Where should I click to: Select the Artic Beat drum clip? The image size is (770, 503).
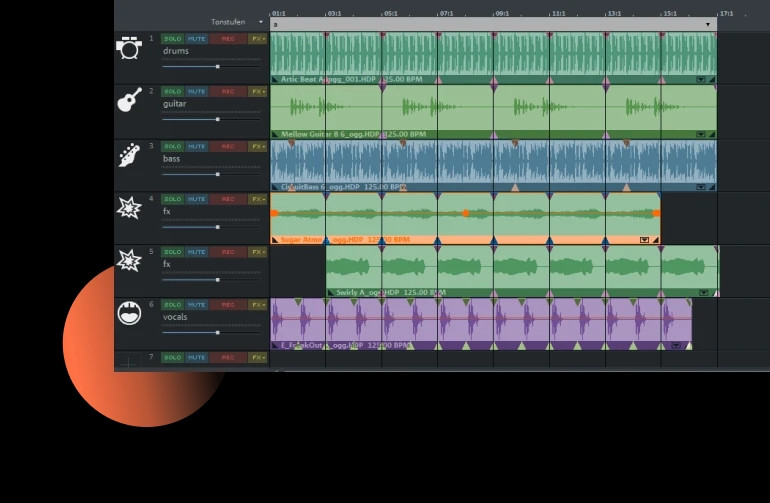point(493,58)
